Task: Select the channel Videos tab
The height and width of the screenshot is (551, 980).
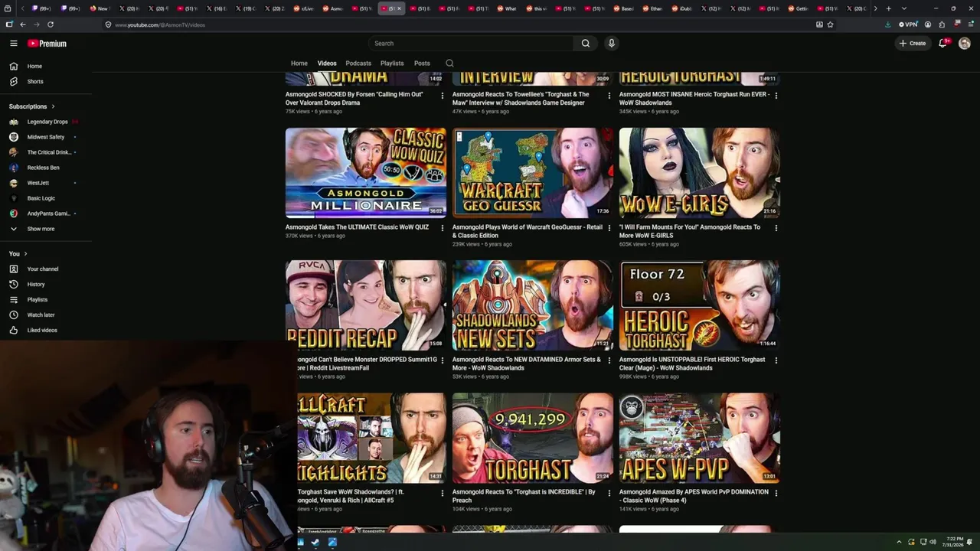Action: [327, 64]
